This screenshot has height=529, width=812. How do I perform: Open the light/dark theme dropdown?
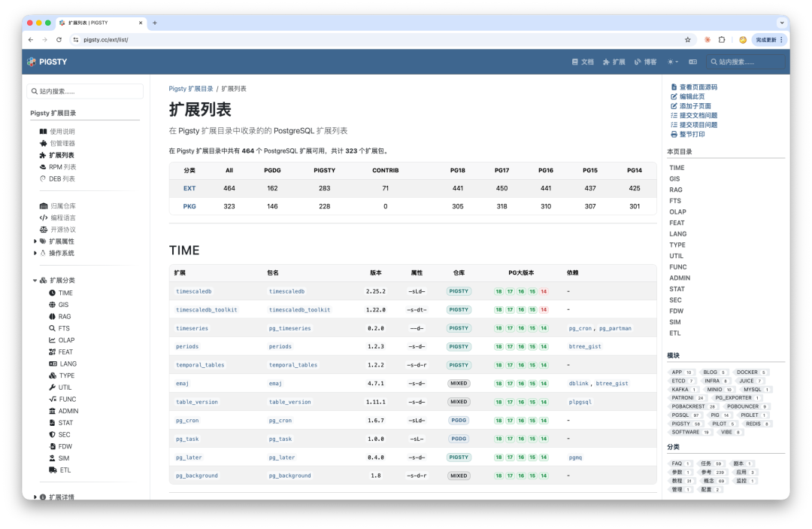pyautogui.click(x=673, y=62)
